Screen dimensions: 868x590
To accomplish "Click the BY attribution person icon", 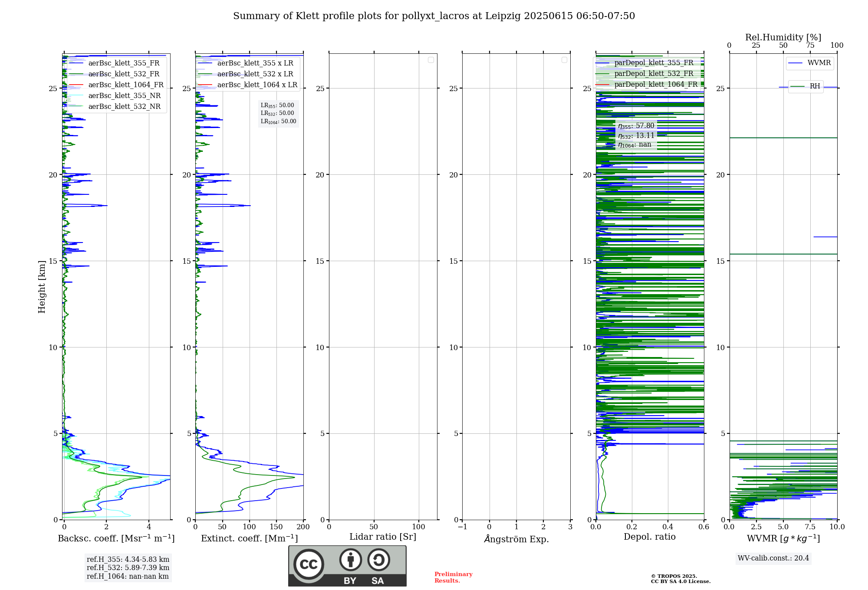I will coord(350,560).
